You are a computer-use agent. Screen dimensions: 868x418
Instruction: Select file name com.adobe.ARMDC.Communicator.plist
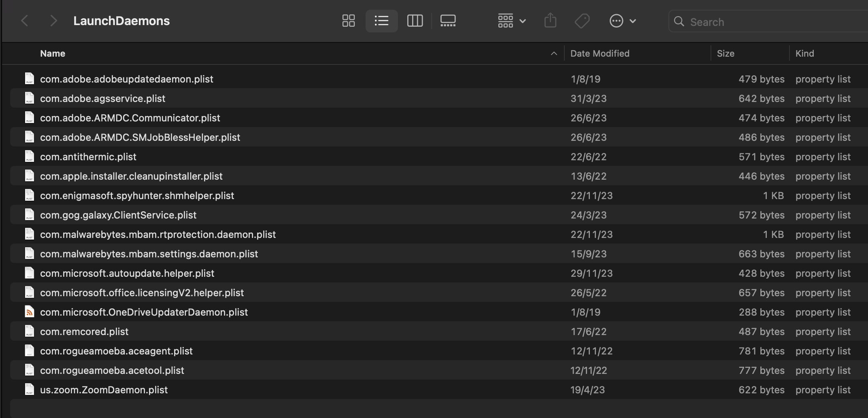[x=130, y=118]
